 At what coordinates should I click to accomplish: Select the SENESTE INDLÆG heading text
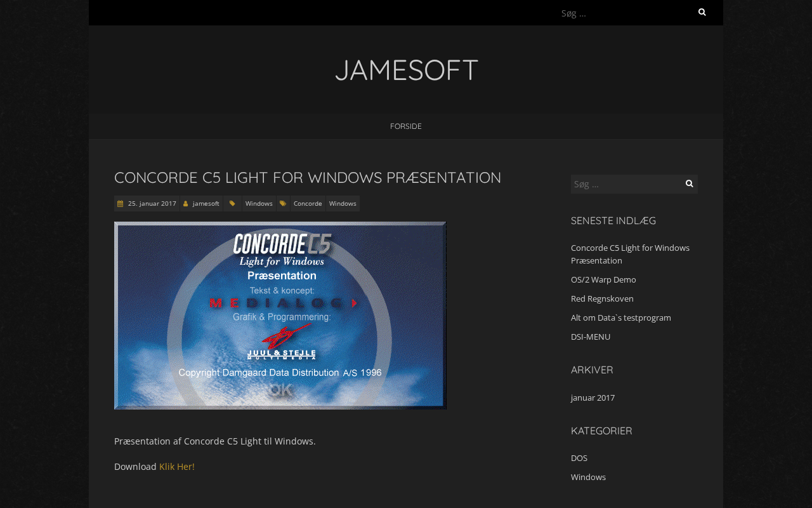(x=613, y=221)
